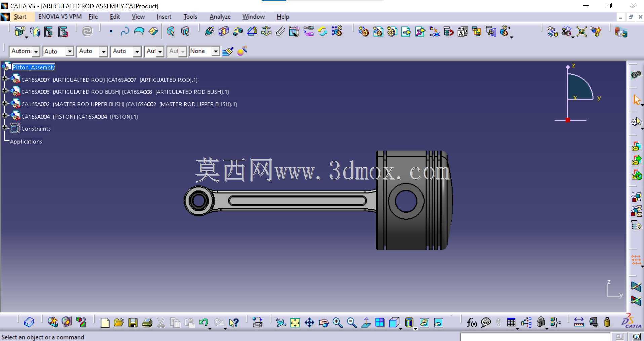Open the Start menu
Viewport: 644px width, 341px height.
click(20, 17)
